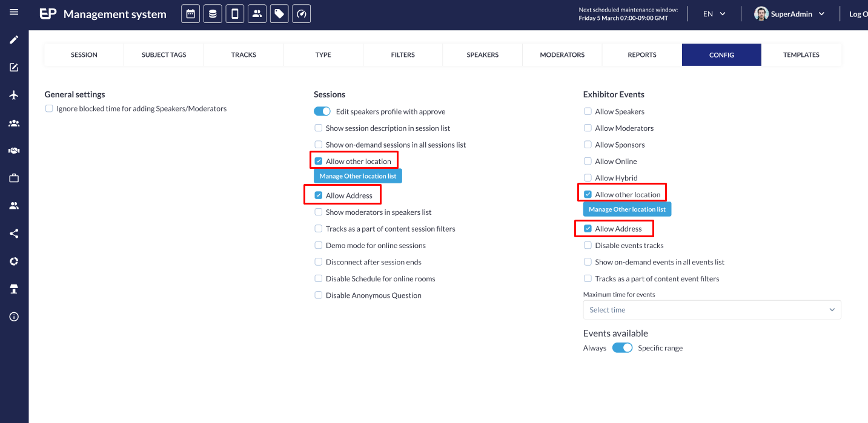Click the calendar icon in top toolbar
Screen dimensions: 868x423
pos(190,14)
